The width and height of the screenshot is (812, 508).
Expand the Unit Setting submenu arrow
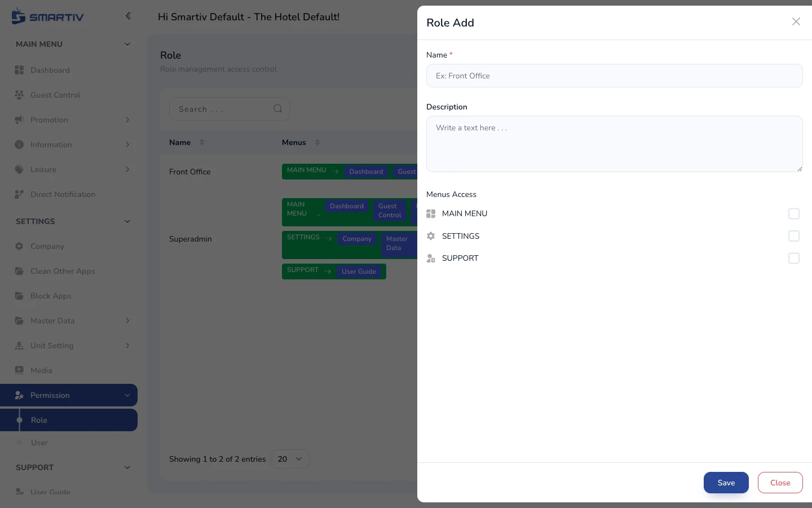[x=127, y=345]
